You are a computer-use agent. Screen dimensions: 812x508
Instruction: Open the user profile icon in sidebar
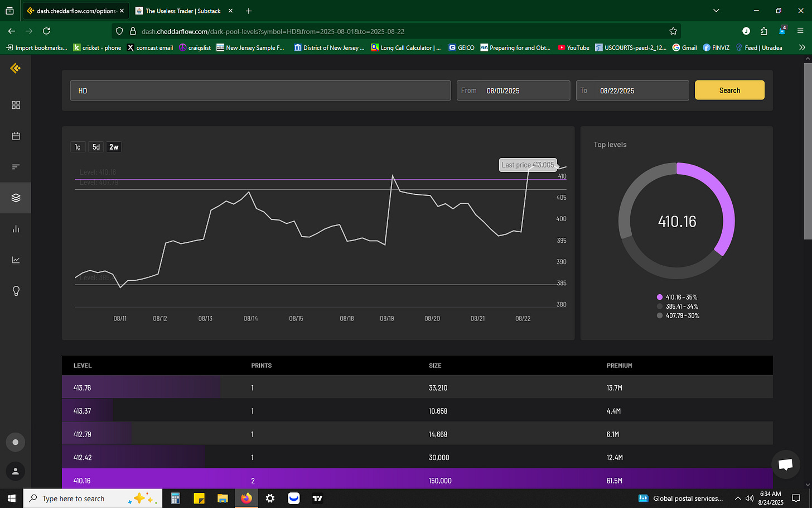[16, 471]
